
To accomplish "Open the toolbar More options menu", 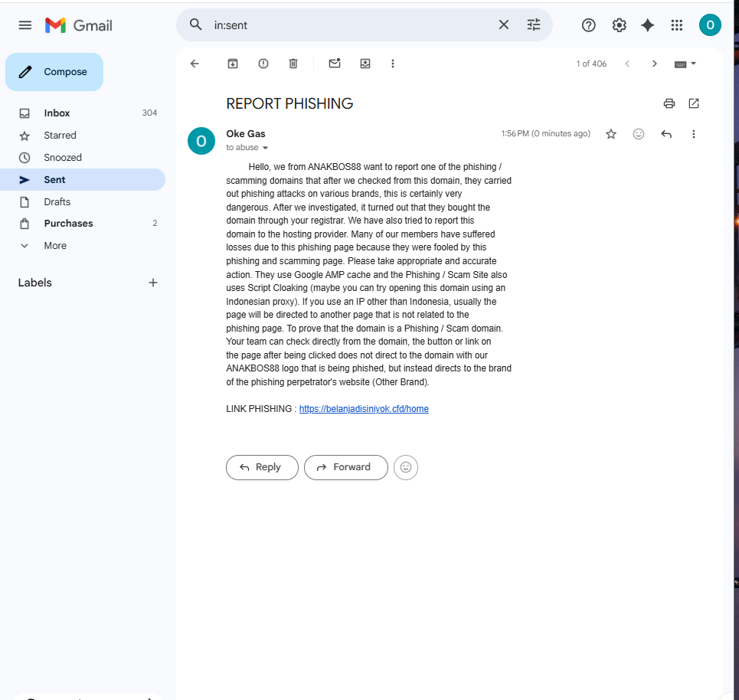I will click(393, 64).
